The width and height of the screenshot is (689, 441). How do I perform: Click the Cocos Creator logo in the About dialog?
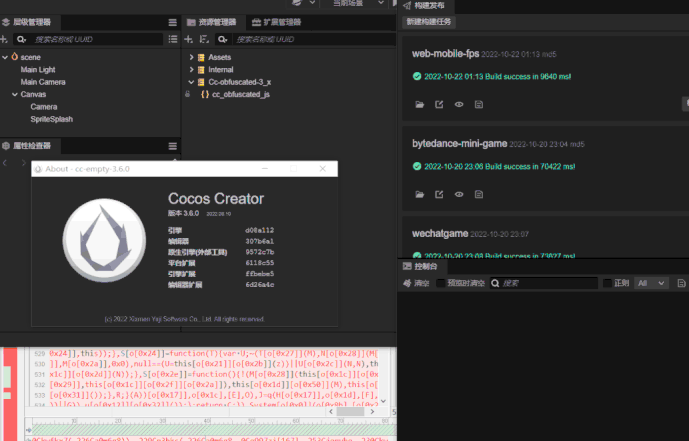tap(104, 241)
